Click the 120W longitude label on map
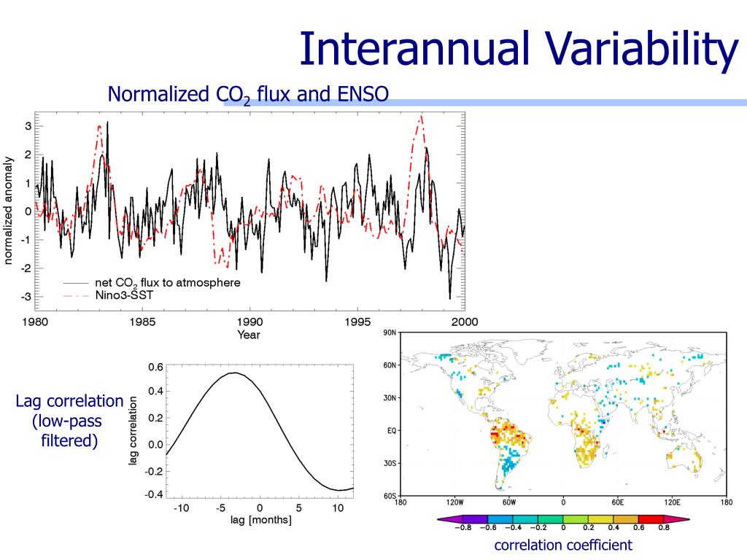 pyautogui.click(x=454, y=502)
